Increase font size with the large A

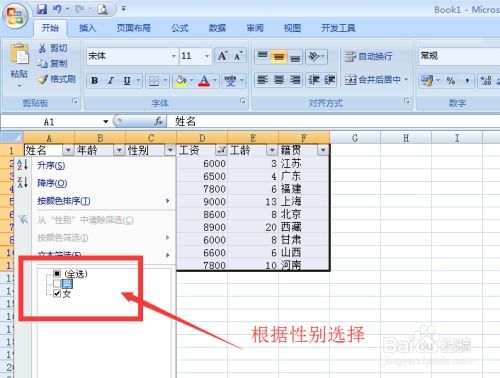[x=222, y=56]
